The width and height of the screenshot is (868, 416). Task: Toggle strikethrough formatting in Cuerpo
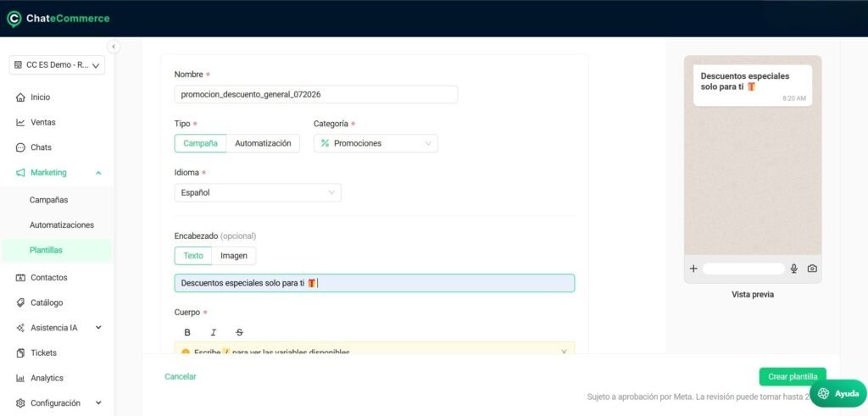239,332
